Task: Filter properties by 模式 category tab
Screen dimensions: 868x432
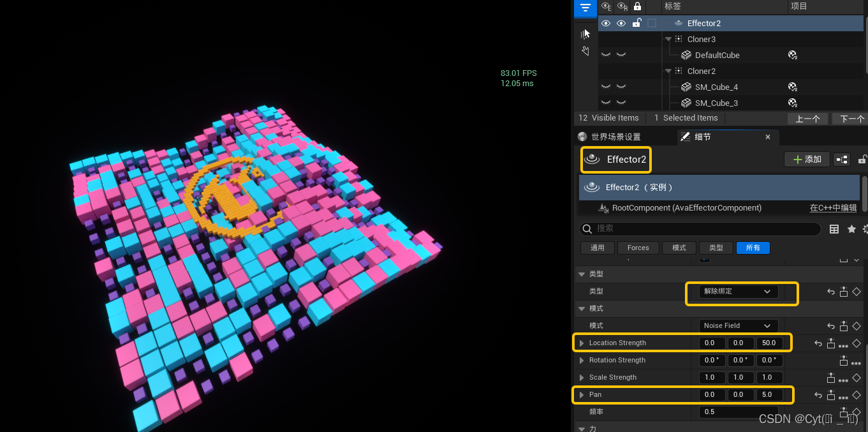Action: click(x=679, y=248)
